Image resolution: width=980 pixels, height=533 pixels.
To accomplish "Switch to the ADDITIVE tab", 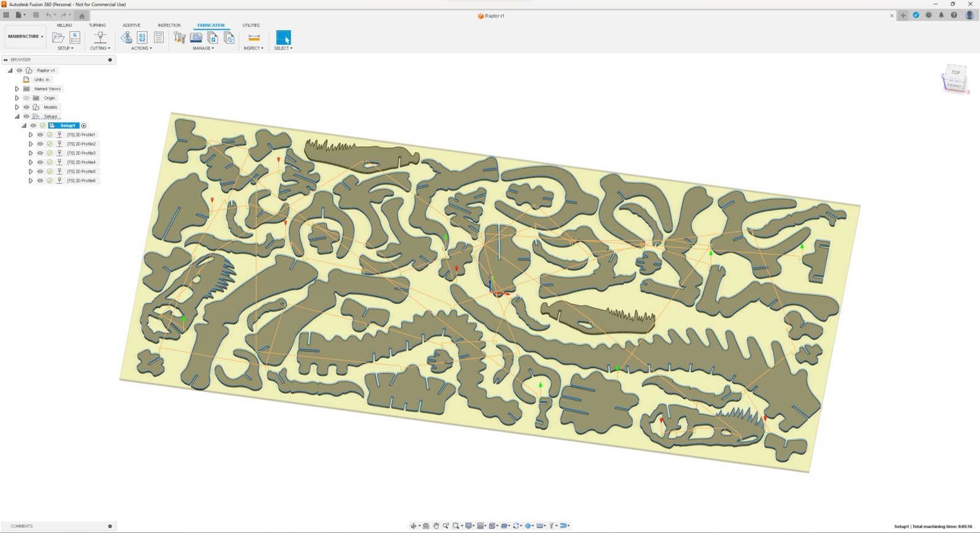I will click(x=131, y=25).
